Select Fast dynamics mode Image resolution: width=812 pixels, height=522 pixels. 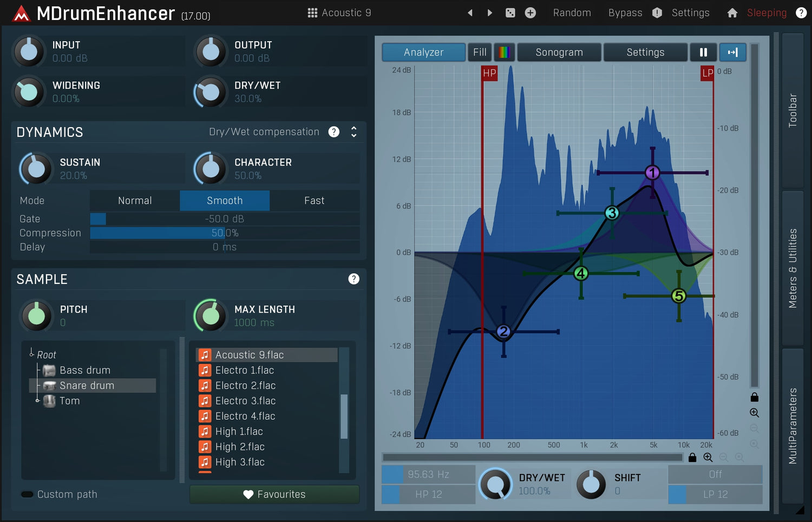[x=314, y=201]
